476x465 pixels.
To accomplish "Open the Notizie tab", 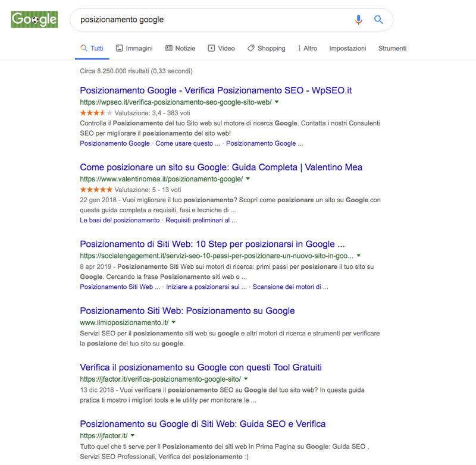I will tap(180, 48).
